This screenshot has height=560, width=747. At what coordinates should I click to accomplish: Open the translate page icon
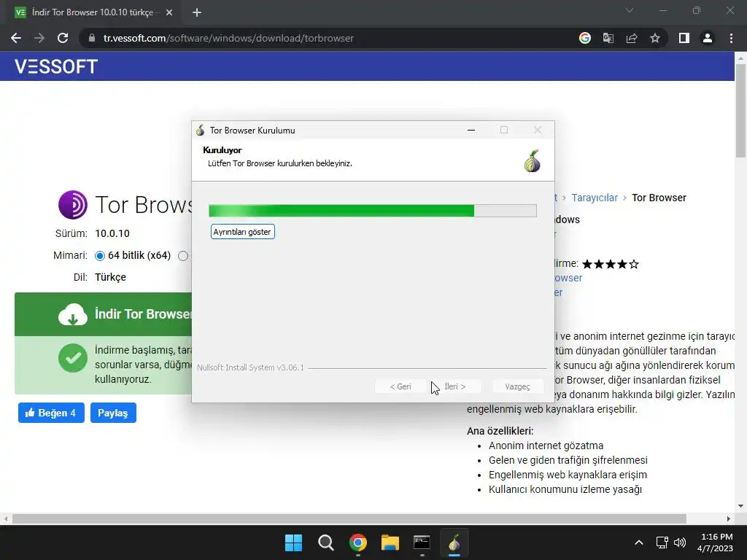click(608, 38)
